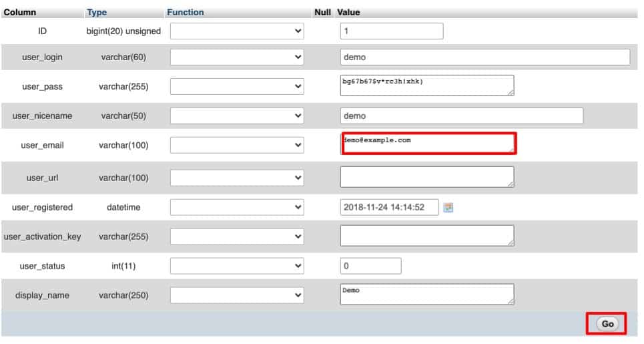Click the user_email value textarea
Viewport: 644px width, 344px height.
[426, 144]
